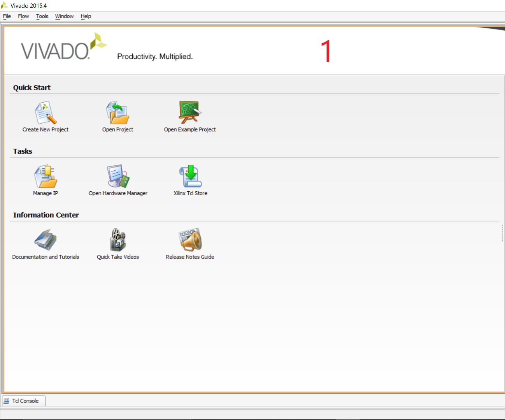Select the Open Project text link
505x420 pixels.
pyautogui.click(x=117, y=129)
